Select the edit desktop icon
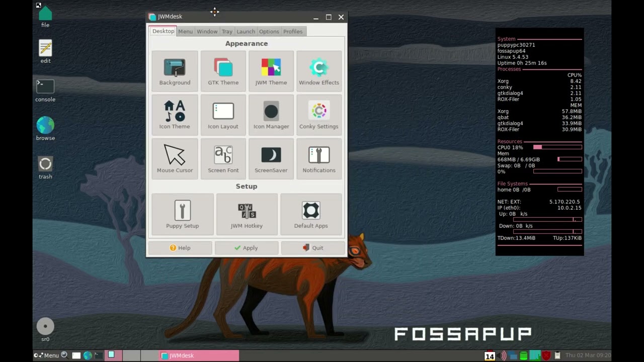This screenshot has width=644, height=362. point(45,51)
